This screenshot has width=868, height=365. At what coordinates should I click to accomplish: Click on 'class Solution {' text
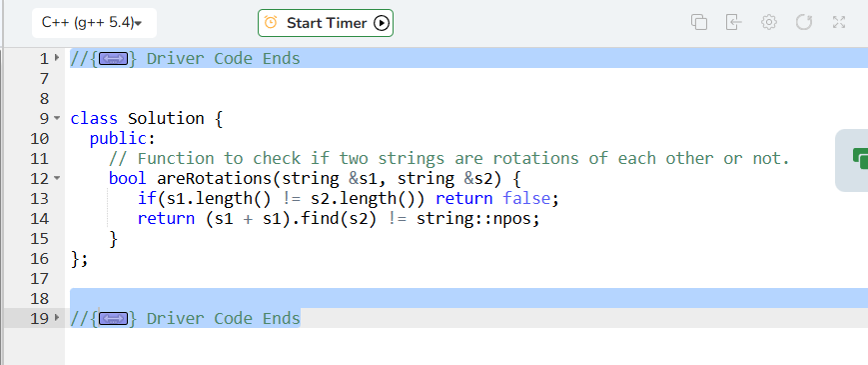[x=146, y=119]
